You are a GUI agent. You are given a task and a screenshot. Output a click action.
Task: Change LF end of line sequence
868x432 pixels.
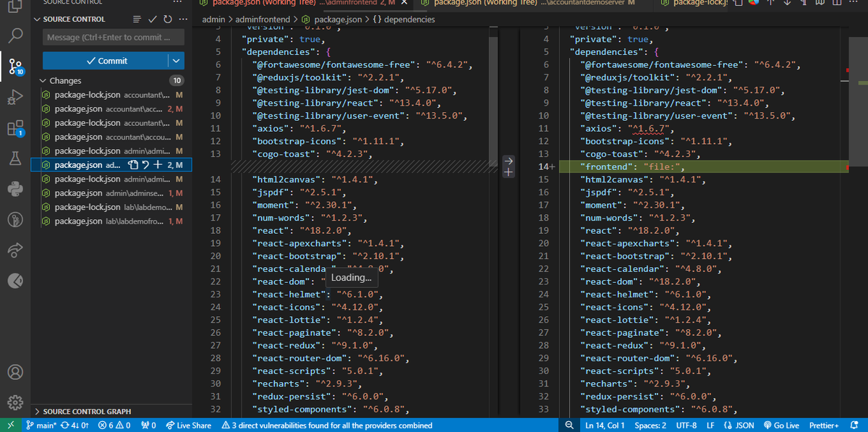710,425
